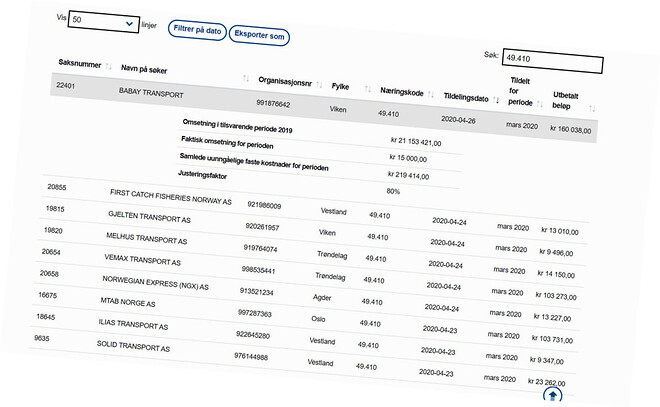Click case number 20855
The height and width of the screenshot is (407, 660).
tap(56, 187)
